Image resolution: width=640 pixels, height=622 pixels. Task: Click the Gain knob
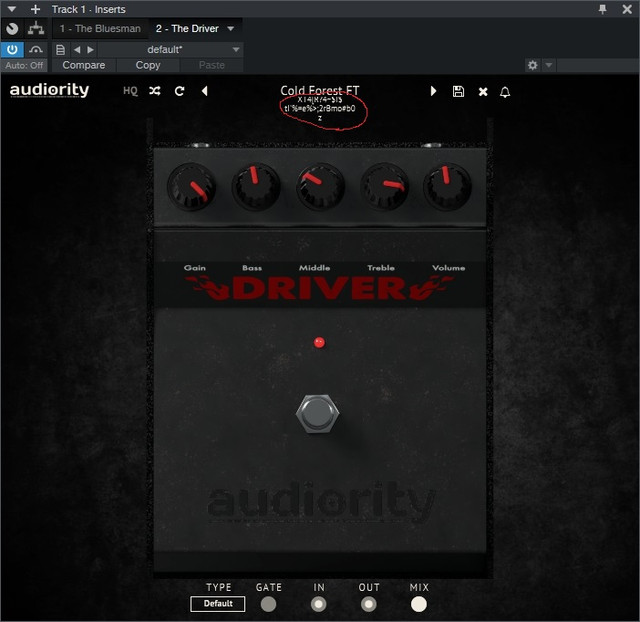pos(191,187)
